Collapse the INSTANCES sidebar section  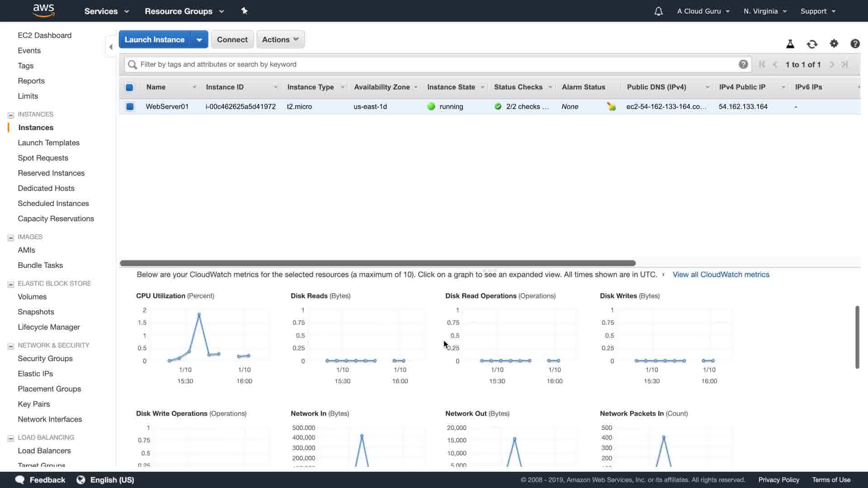click(x=11, y=115)
